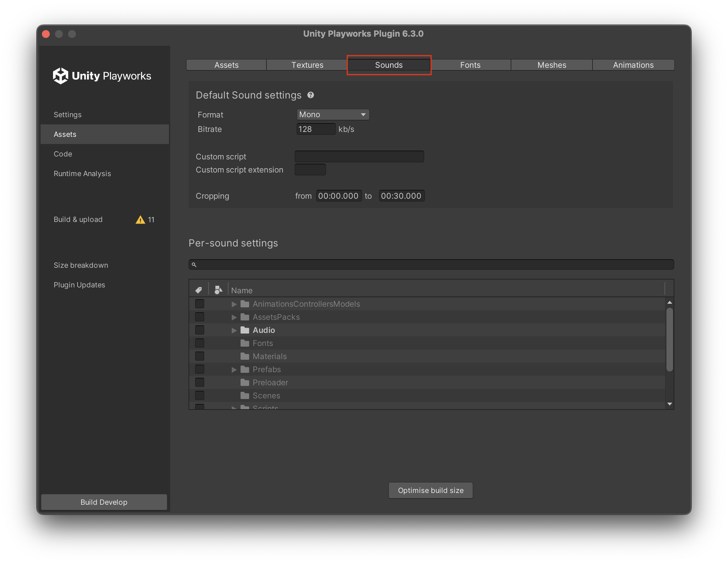
Task: Expand the Prefabs folder disclosure triangle
Action: coord(234,369)
